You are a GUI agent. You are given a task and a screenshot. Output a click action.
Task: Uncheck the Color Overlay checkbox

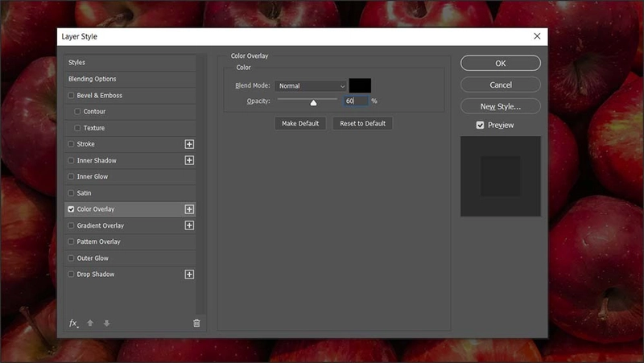click(x=71, y=209)
